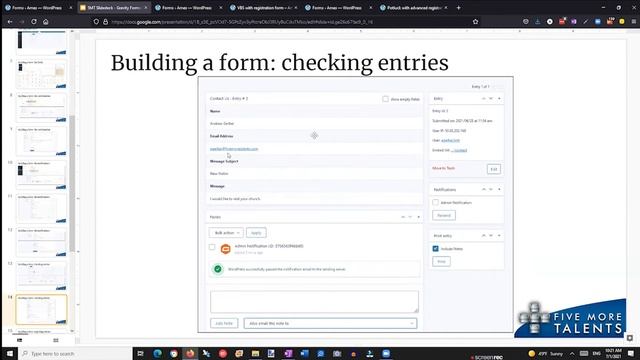This screenshot has height=360, width=640.
Task: Switch to Potluck with advanced registration tab
Action: (x=413, y=7)
